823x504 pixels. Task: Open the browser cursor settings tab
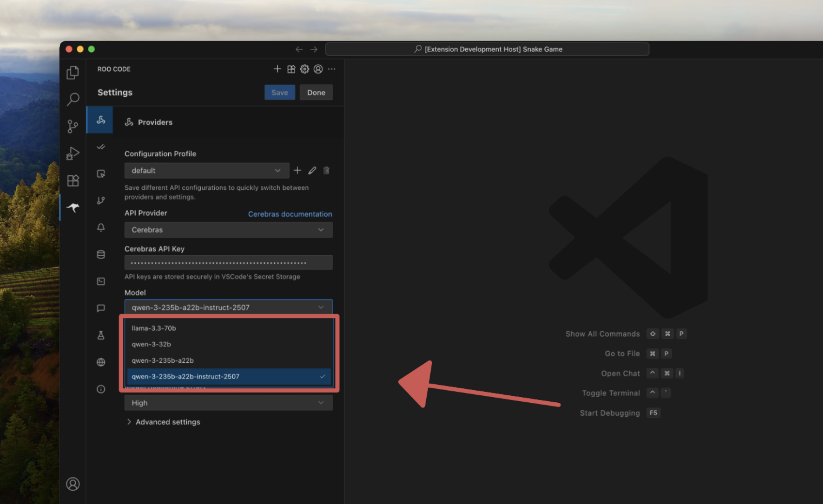tap(101, 174)
